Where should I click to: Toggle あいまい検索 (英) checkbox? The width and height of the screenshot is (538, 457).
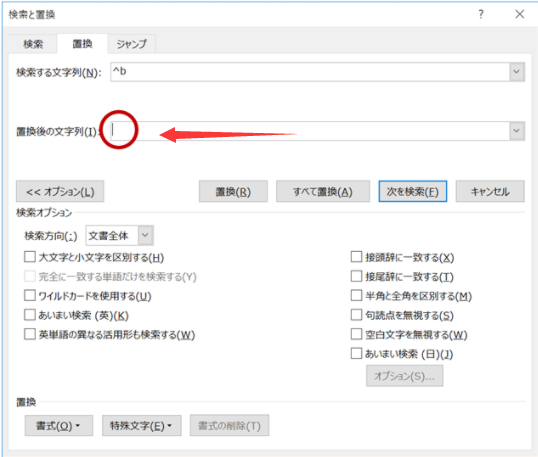30,315
